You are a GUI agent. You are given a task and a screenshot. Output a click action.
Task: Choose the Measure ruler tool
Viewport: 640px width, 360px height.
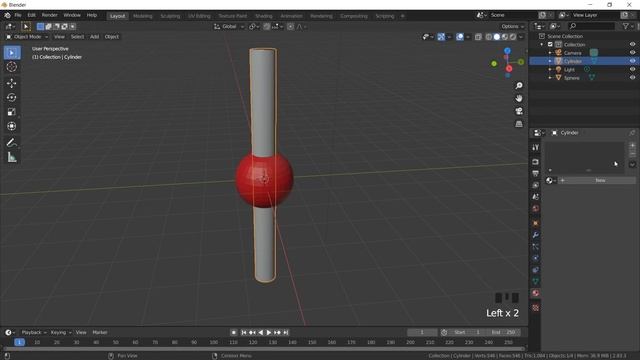[x=12, y=157]
